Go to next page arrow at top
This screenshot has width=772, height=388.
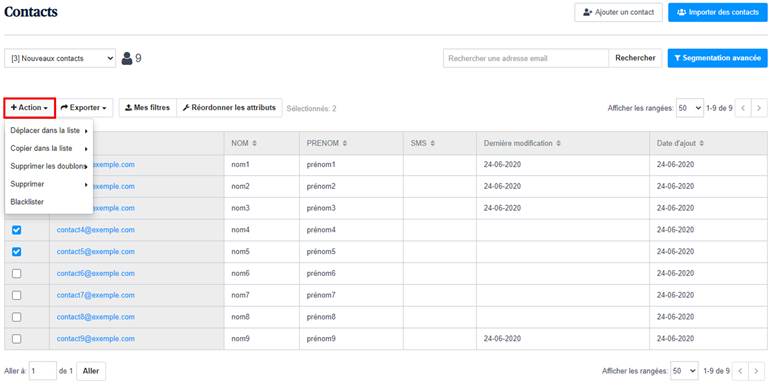pos(759,108)
